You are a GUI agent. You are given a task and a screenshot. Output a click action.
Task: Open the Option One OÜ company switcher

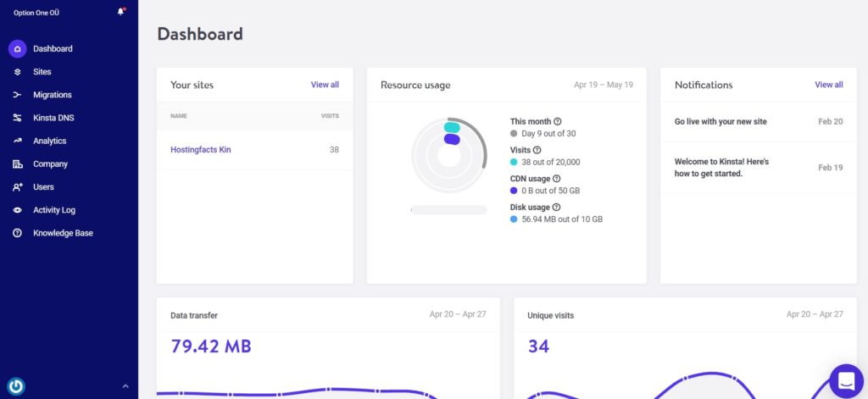(x=36, y=13)
